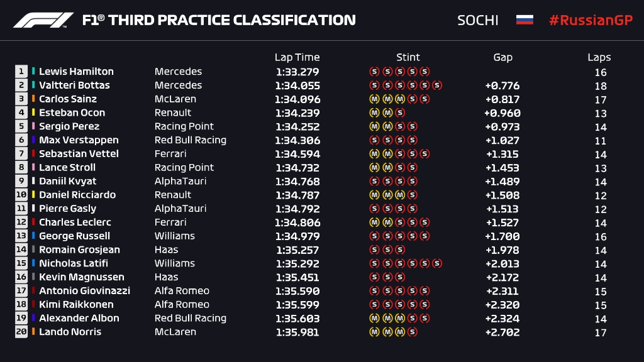The width and height of the screenshot is (644, 362).
Task: Click last soft tyre in Sebastian Vettel's stint
Action: (425, 154)
